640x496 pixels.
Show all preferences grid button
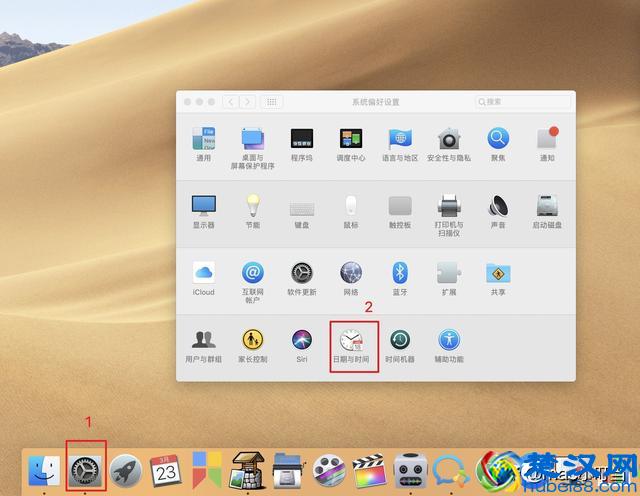tap(271, 102)
